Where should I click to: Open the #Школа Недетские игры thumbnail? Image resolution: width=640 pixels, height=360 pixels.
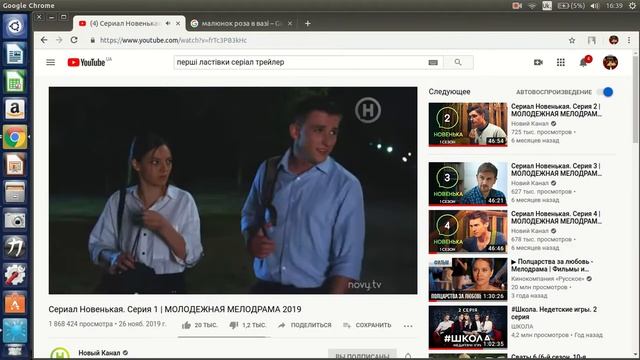tap(468, 327)
